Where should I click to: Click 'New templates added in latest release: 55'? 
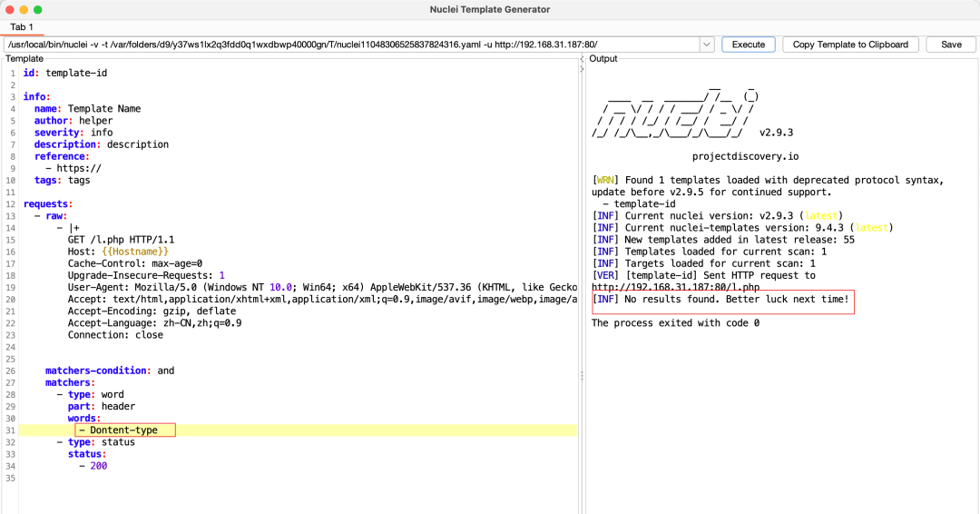[723, 240]
